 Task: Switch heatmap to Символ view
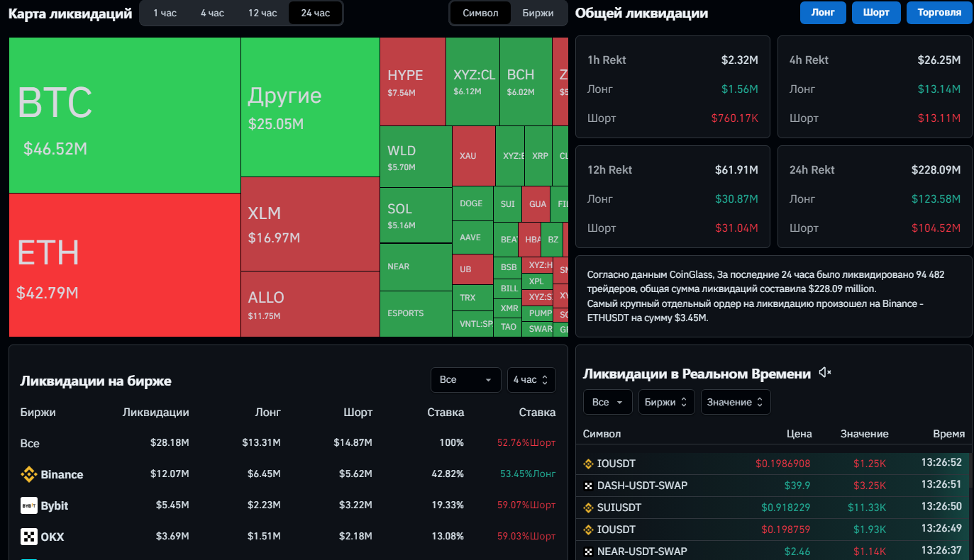click(480, 13)
